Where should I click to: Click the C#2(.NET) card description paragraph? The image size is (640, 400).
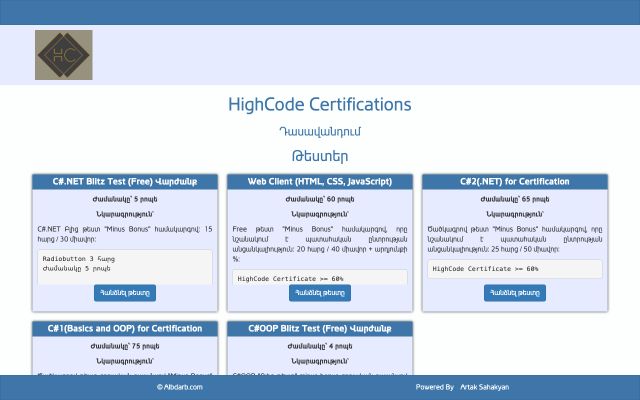pyautogui.click(x=515, y=239)
